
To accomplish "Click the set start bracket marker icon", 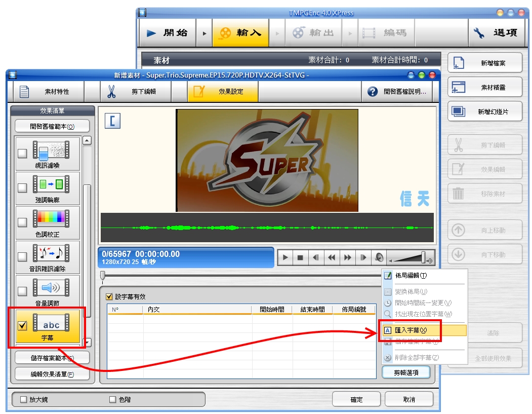I will click(112, 121).
